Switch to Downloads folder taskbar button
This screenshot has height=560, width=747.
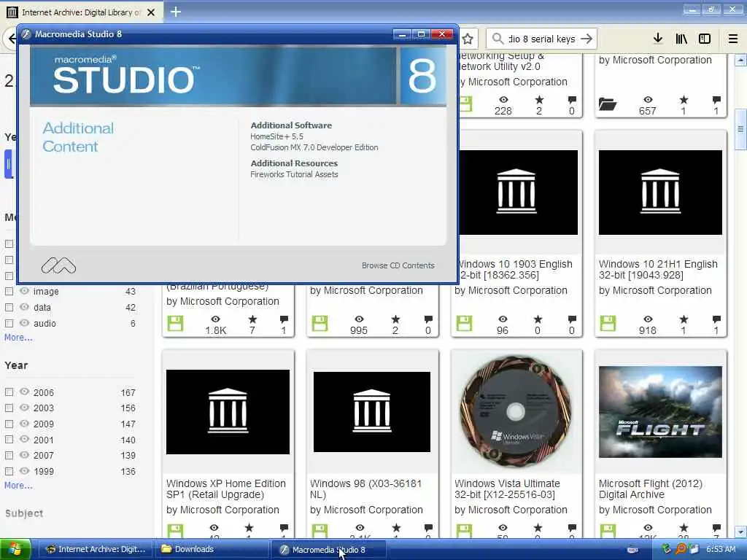click(x=212, y=550)
